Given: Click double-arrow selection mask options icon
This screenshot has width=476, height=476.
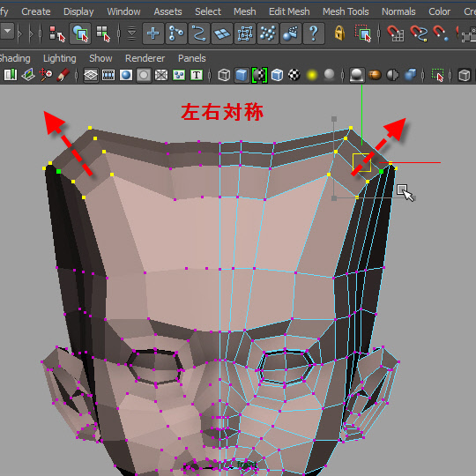Looking at the screenshot, I should [x=131, y=33].
